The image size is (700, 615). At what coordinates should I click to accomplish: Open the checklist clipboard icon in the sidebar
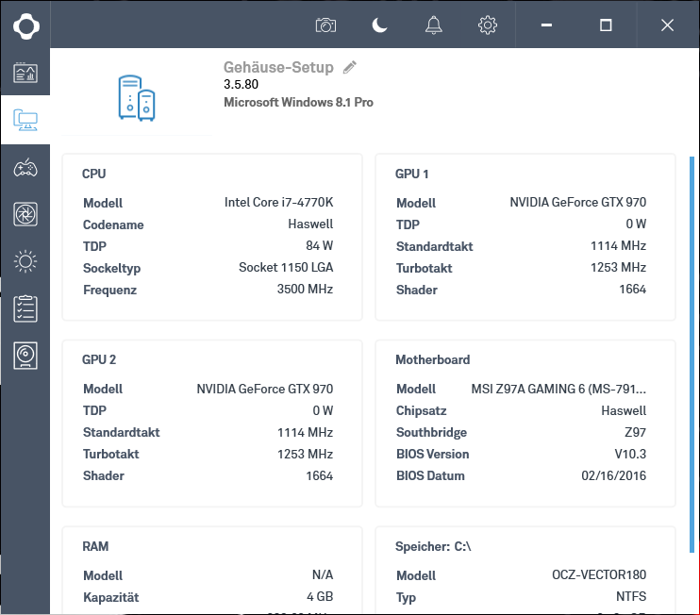[25, 308]
